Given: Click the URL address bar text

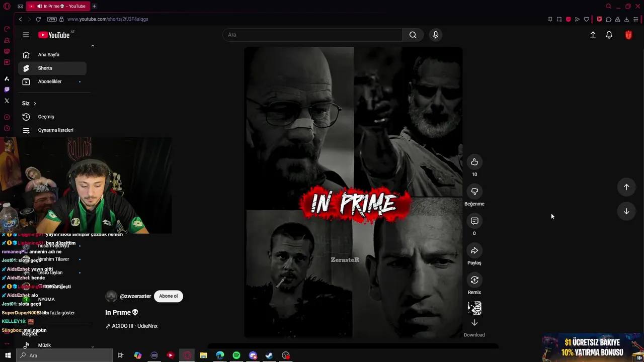Looking at the screenshot, I should [108, 19].
